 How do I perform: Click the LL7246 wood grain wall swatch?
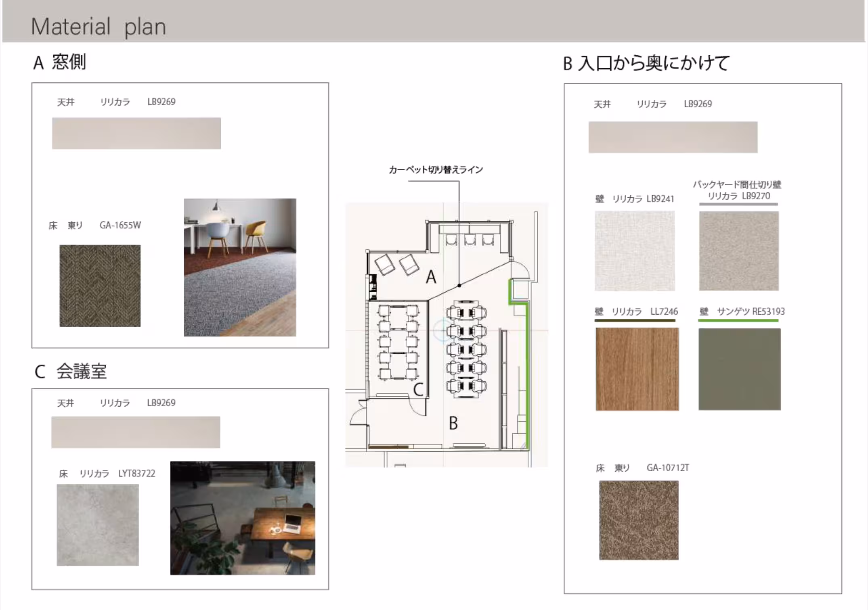click(x=637, y=369)
